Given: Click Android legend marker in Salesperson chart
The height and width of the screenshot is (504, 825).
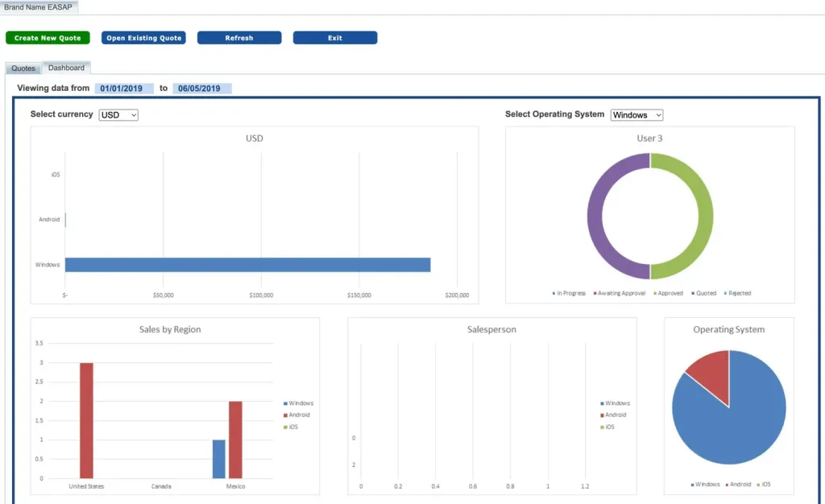Looking at the screenshot, I should tap(602, 415).
